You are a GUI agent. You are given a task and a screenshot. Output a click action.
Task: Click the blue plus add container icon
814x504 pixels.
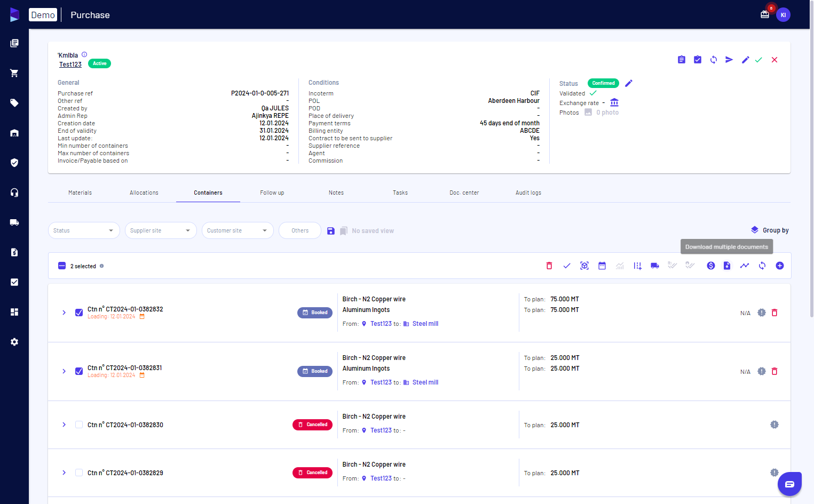click(x=780, y=266)
